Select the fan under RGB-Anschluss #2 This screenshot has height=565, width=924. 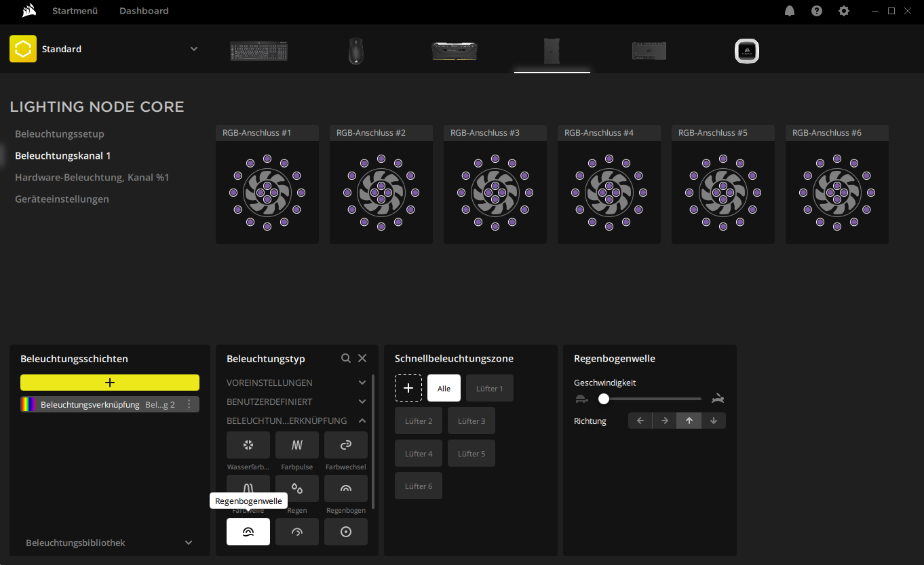point(381,193)
